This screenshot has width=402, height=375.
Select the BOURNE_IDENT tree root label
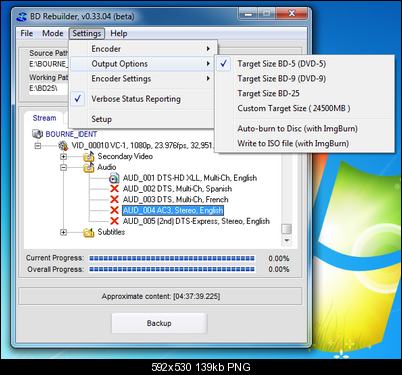pos(71,134)
